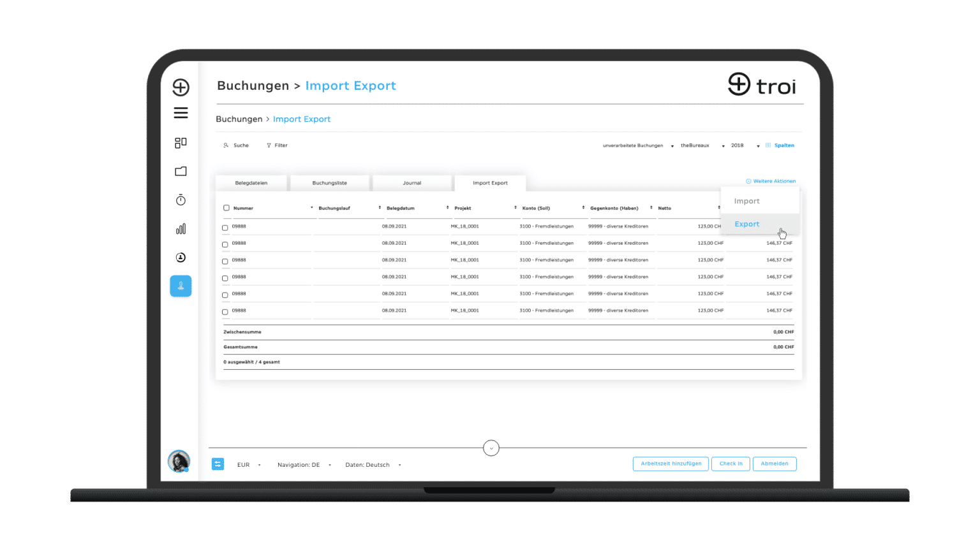Click the Arbeitszeit hinzufügen button
This screenshot has height=551, width=980.
[671, 464]
